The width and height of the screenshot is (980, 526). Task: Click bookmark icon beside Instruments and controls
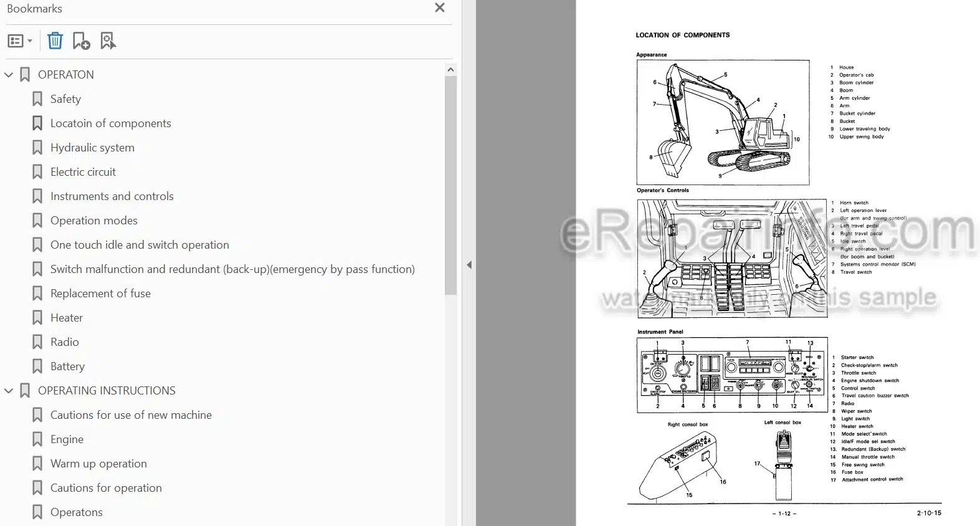pyautogui.click(x=37, y=196)
